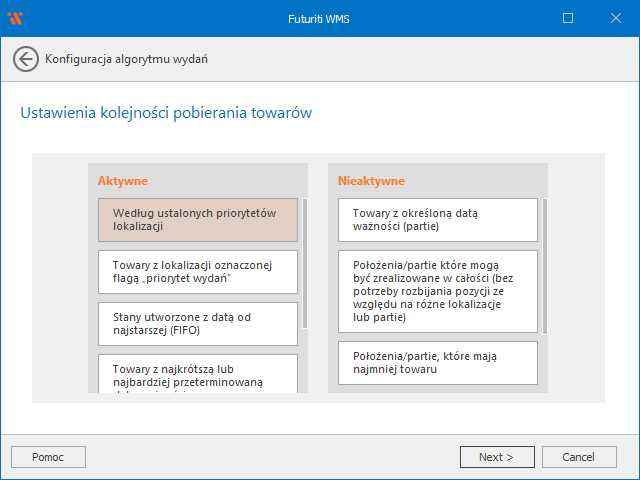Image resolution: width=640 pixels, height=480 pixels.
Task: Open Pomoc help button
Action: pyautogui.click(x=48, y=457)
